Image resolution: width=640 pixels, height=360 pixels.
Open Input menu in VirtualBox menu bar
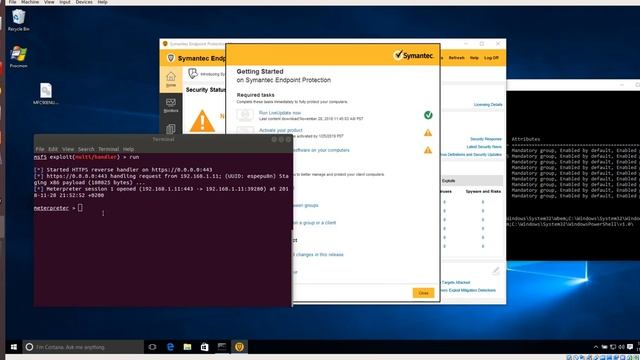coord(65,2)
